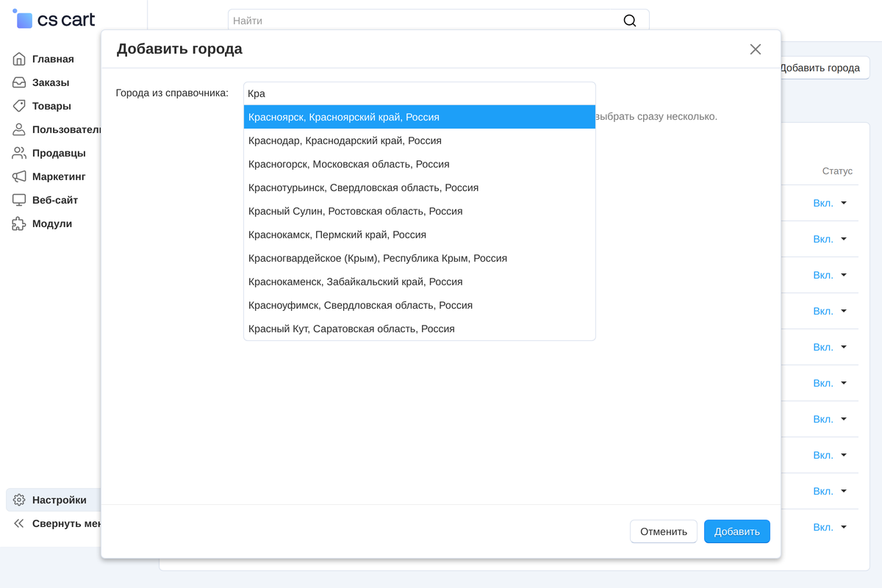Open the Главная home icon in sidebar
The width and height of the screenshot is (882, 588).
click(19, 59)
